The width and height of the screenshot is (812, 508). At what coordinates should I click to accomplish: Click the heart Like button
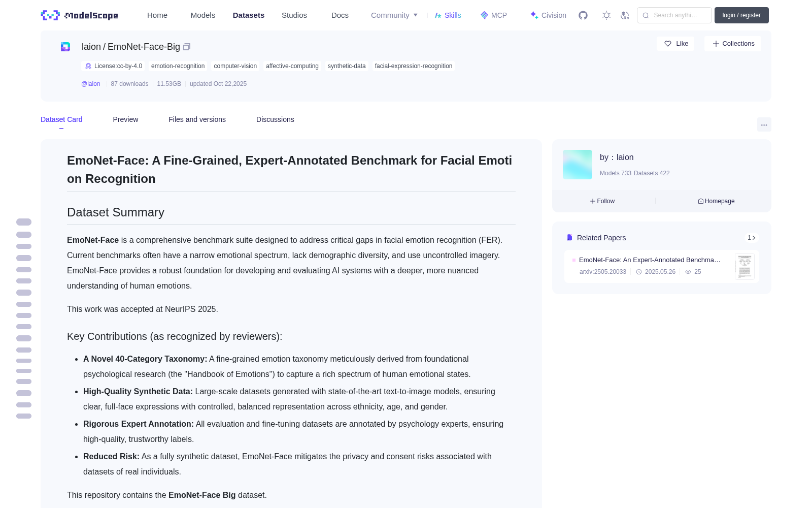[x=675, y=44]
